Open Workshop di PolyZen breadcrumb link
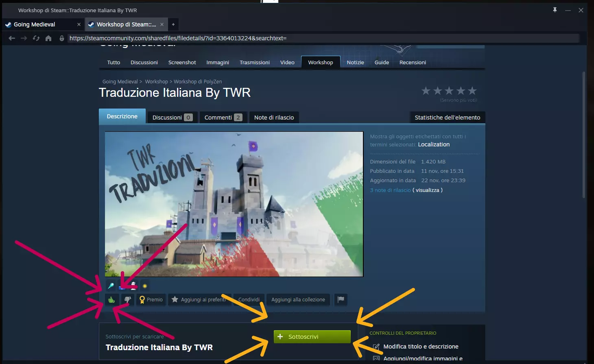Screen dimensions: 594x364 [x=198, y=82]
